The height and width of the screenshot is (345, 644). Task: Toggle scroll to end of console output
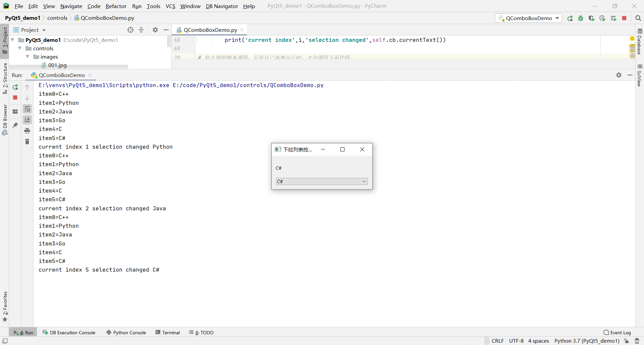[27, 120]
